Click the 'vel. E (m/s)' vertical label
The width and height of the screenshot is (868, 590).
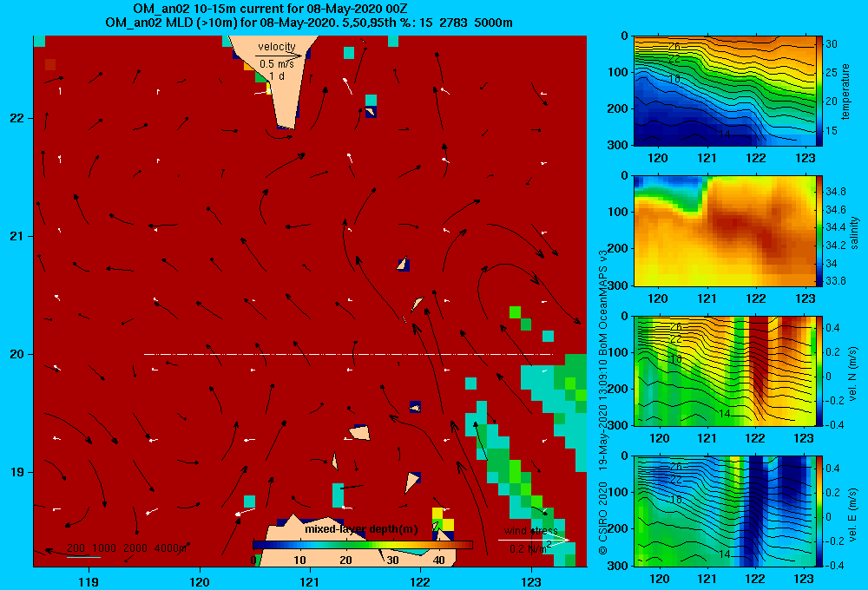tap(853, 515)
